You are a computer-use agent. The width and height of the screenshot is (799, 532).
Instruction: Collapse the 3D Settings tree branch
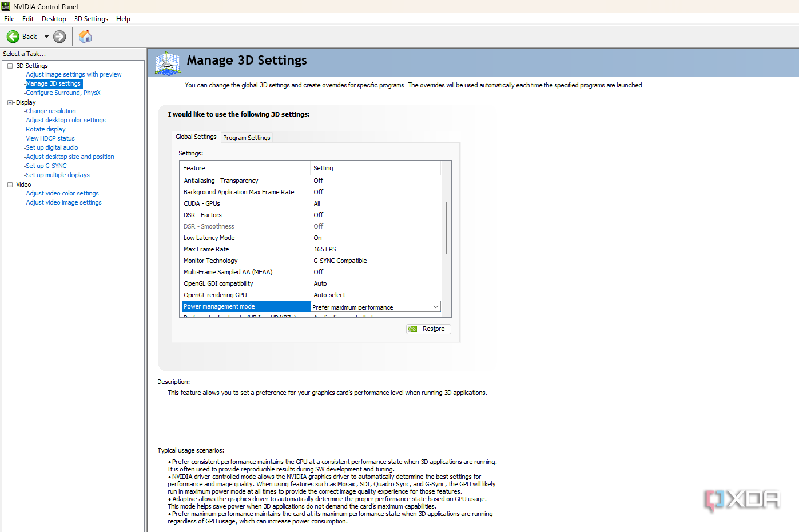10,65
